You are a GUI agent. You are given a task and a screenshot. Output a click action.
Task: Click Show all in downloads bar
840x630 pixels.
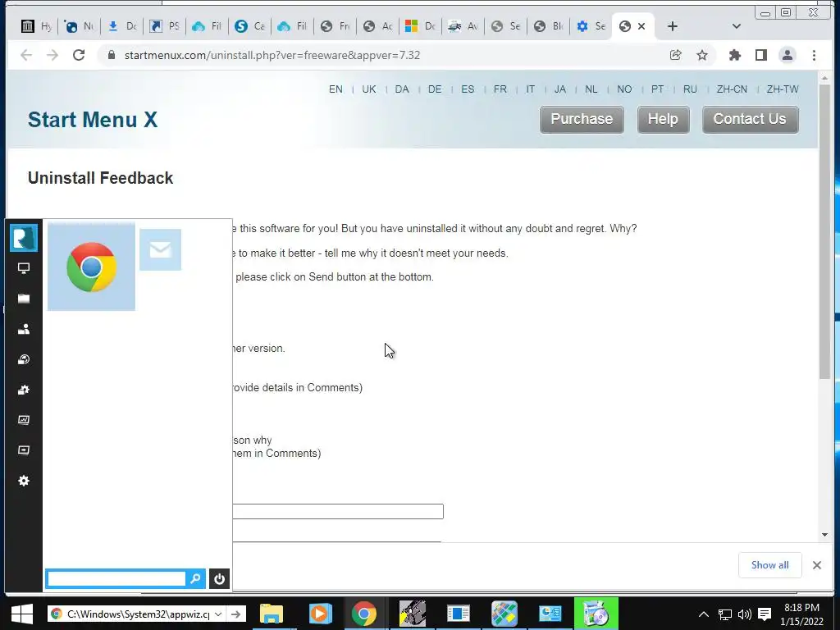pyautogui.click(x=769, y=565)
